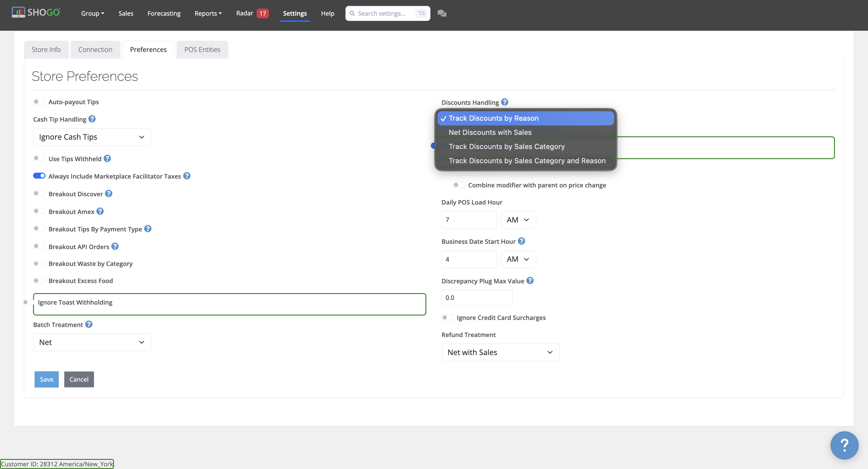The width and height of the screenshot is (868, 469).
Task: Enable Breakout Excess Food switch
Action: [39, 281]
